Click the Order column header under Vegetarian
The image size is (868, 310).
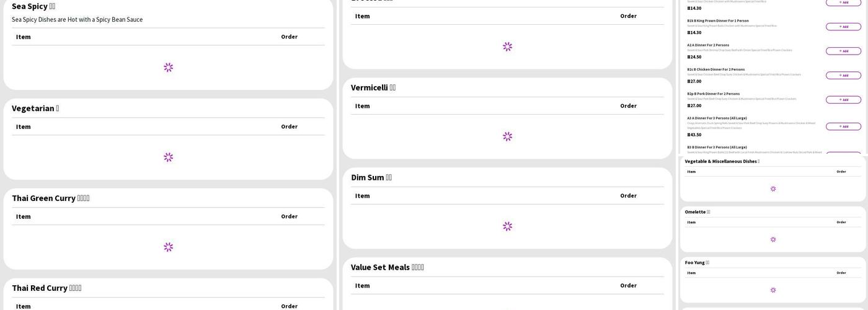289,126
